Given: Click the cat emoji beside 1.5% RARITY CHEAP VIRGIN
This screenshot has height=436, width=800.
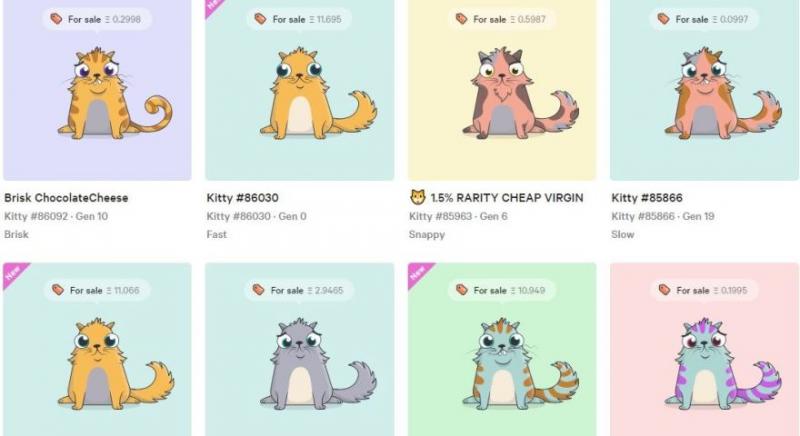Looking at the screenshot, I should pyautogui.click(x=418, y=197).
